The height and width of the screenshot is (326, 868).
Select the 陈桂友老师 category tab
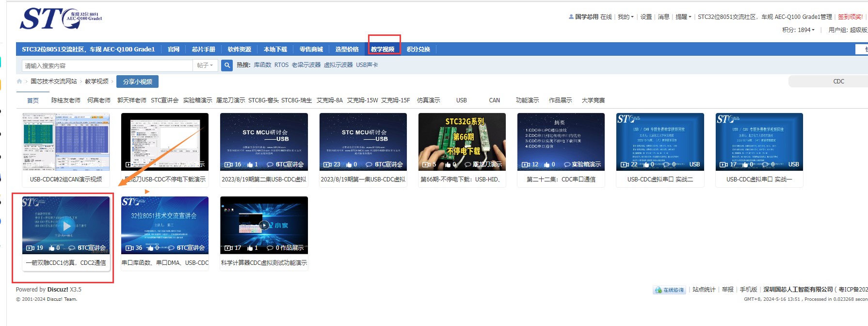(66, 100)
